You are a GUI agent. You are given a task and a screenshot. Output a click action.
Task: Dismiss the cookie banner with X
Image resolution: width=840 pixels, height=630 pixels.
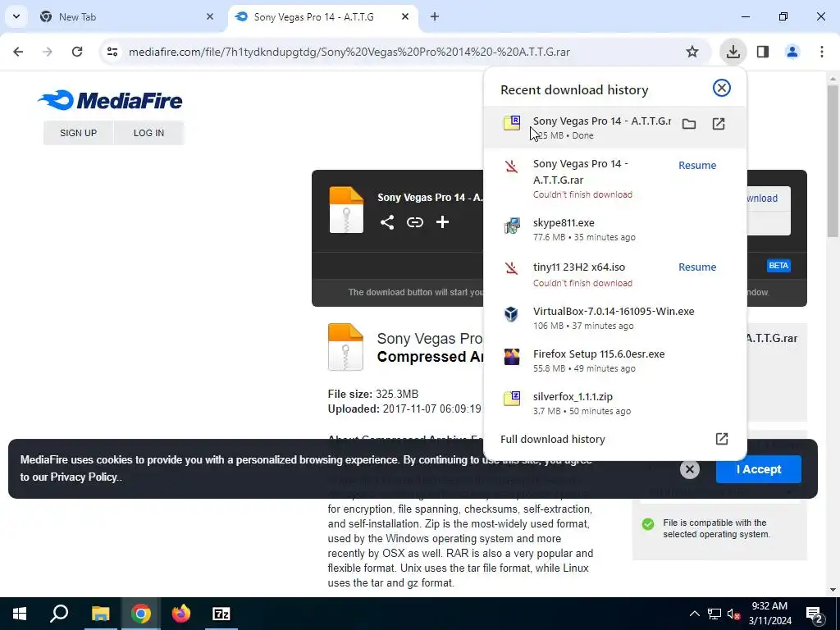(x=689, y=470)
